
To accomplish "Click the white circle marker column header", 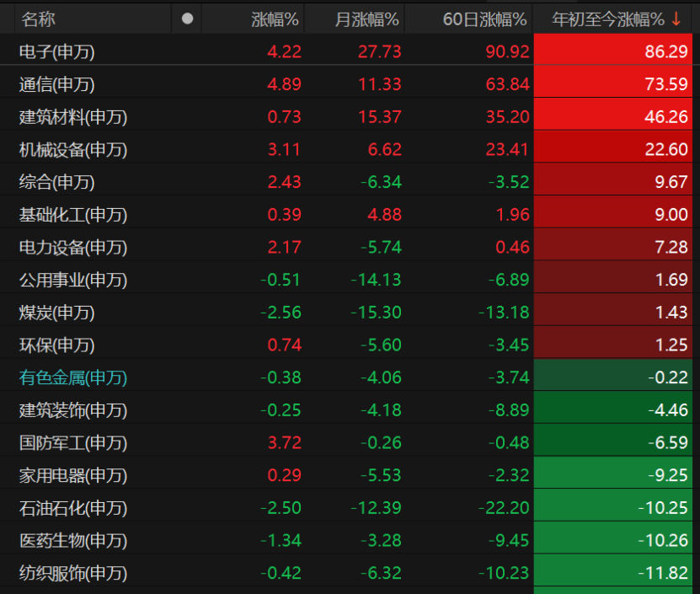I will click(x=188, y=19).
